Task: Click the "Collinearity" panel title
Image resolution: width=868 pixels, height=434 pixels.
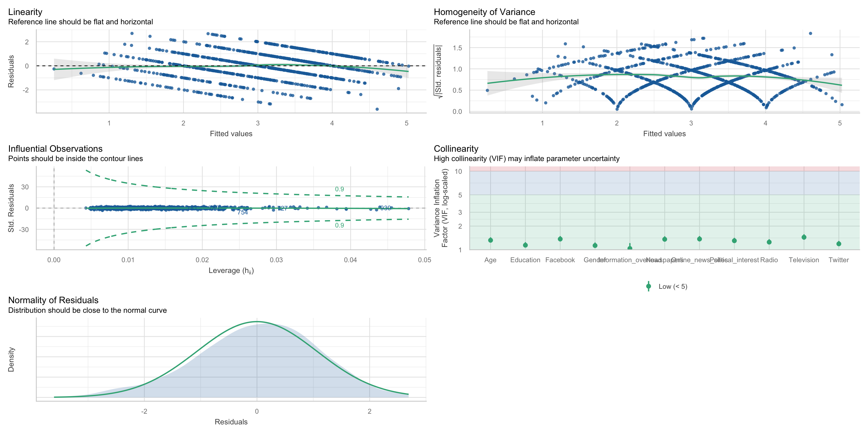Action: click(456, 149)
